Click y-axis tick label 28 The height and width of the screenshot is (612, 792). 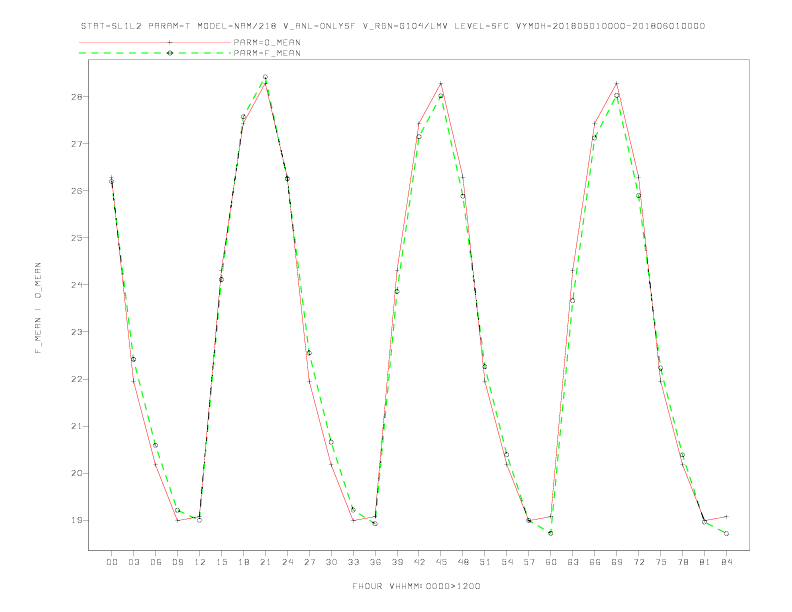point(77,96)
